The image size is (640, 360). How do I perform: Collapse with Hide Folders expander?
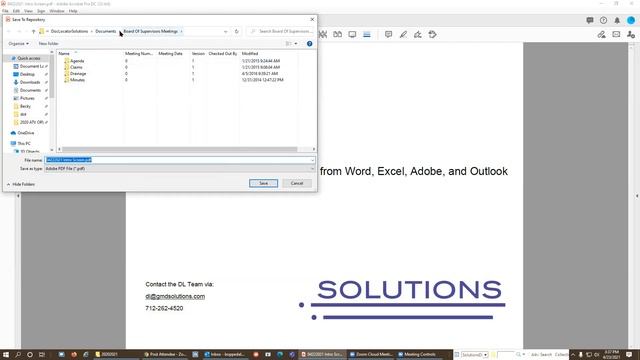(x=20, y=184)
